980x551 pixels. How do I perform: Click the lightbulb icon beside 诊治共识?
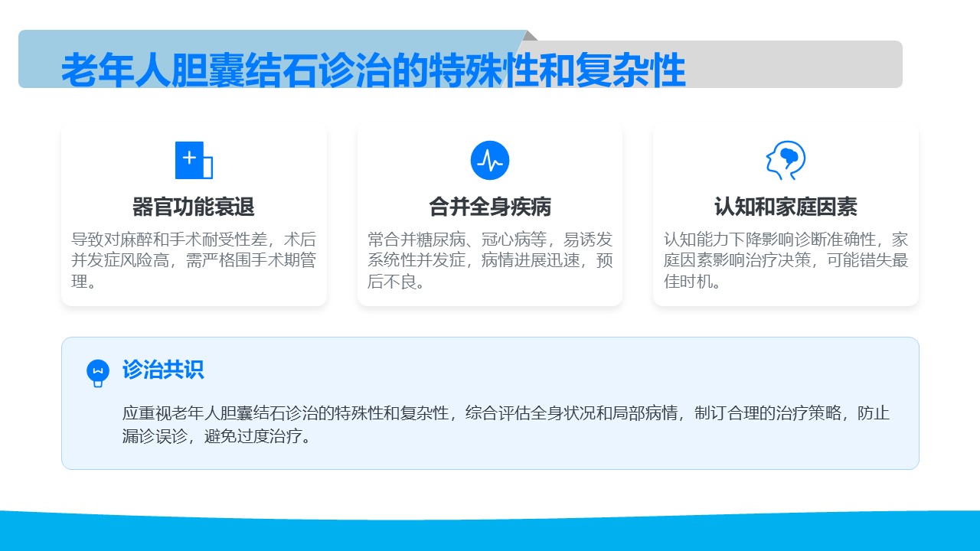(x=98, y=373)
